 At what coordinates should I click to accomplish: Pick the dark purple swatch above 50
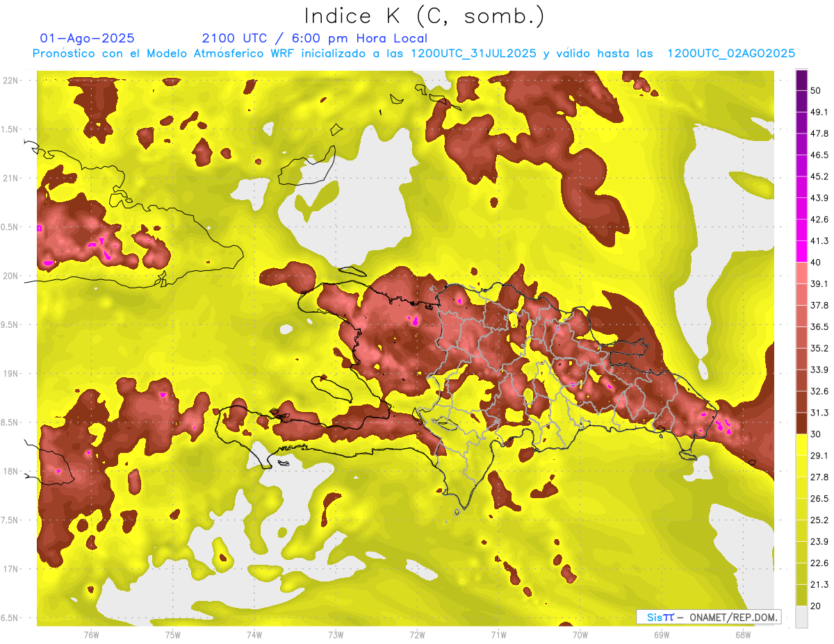802,80
